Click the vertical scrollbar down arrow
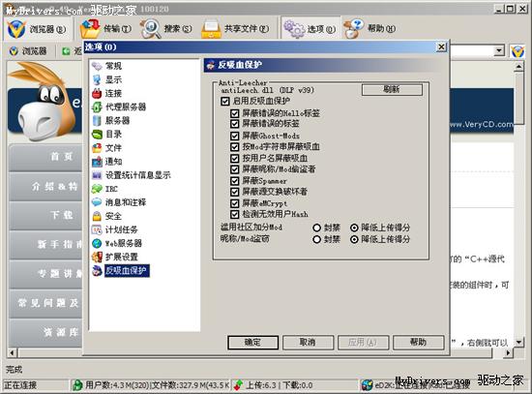The height and width of the screenshot is (394, 532). [519, 342]
